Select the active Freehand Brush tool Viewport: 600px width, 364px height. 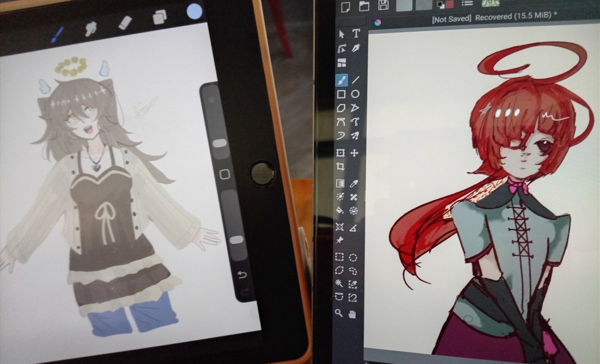click(x=341, y=79)
